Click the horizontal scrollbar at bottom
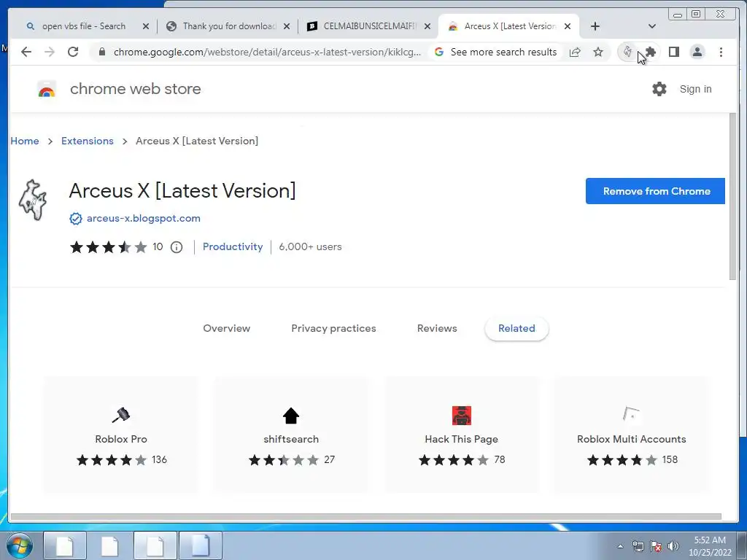747x560 pixels. click(366, 517)
